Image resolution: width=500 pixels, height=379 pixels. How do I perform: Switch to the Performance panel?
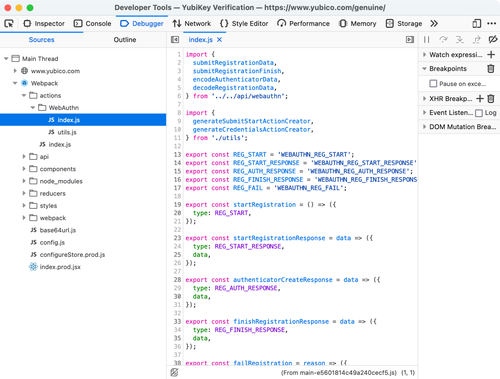(303, 24)
